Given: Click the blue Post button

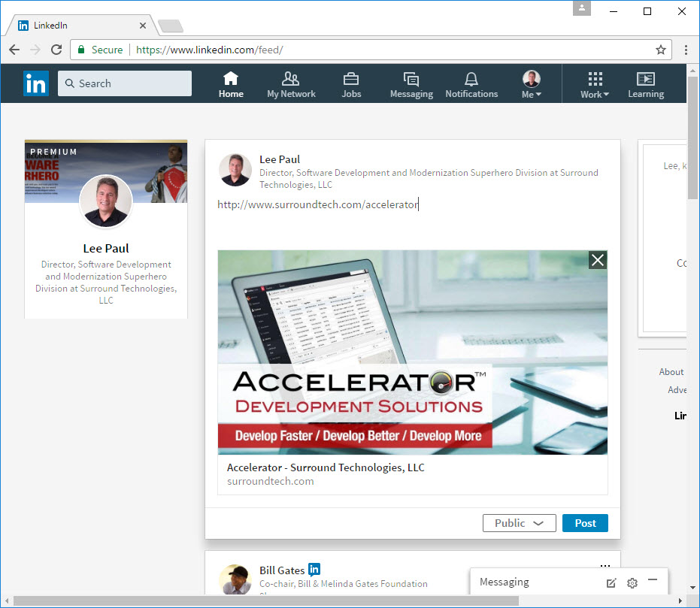Looking at the screenshot, I should tap(585, 523).
